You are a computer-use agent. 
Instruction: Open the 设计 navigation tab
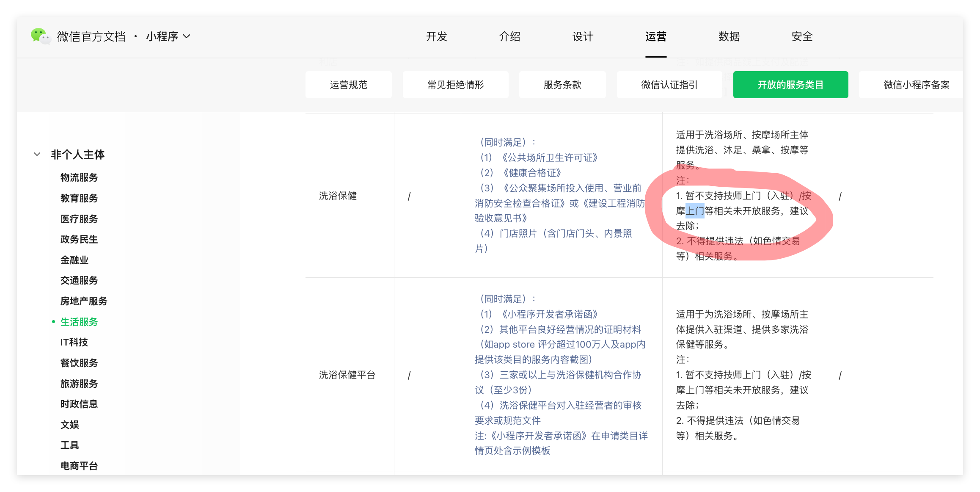click(x=583, y=37)
